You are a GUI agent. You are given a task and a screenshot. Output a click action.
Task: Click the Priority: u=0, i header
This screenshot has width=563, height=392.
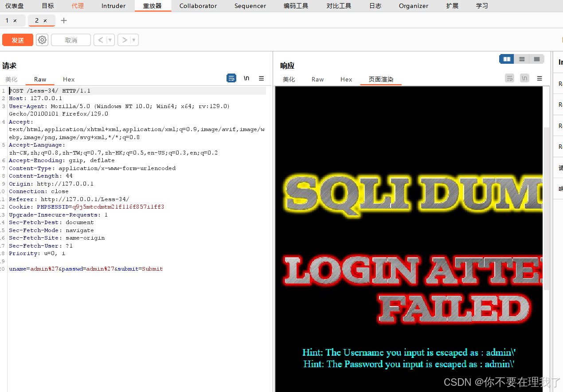tap(37, 253)
